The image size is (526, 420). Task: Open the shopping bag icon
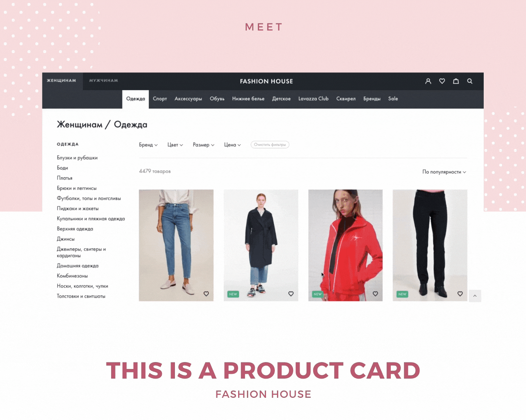point(456,81)
